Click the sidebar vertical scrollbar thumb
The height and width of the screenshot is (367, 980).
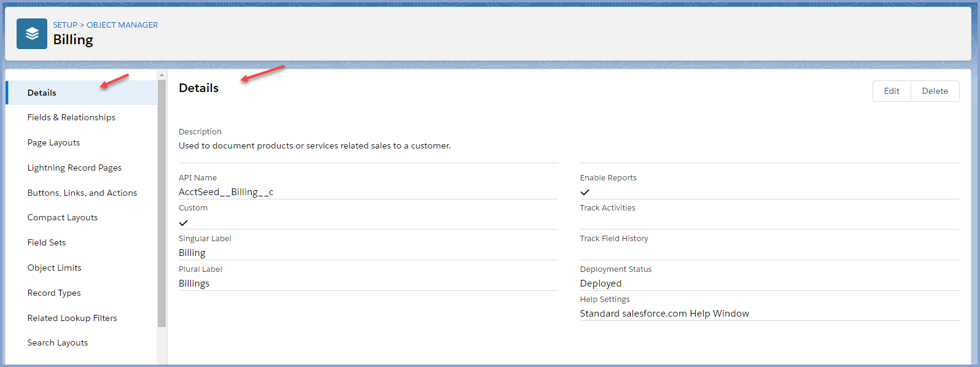click(x=162, y=203)
